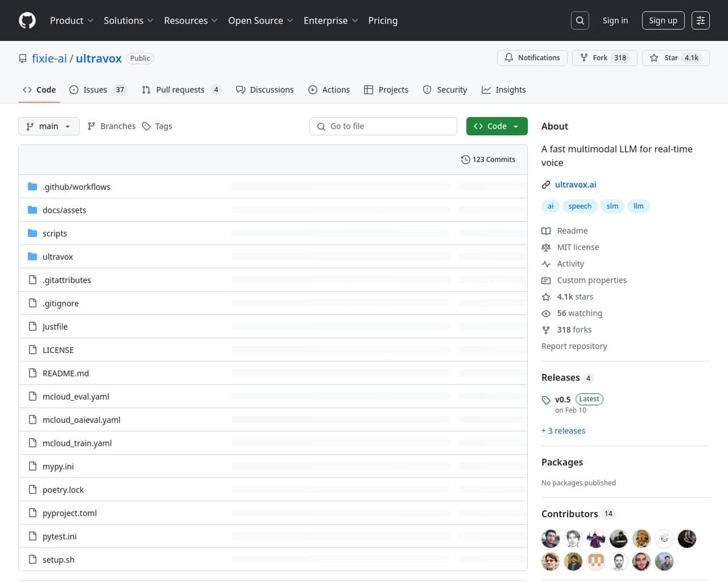Open the Security tab
This screenshot has width=728, height=582.
click(x=445, y=90)
